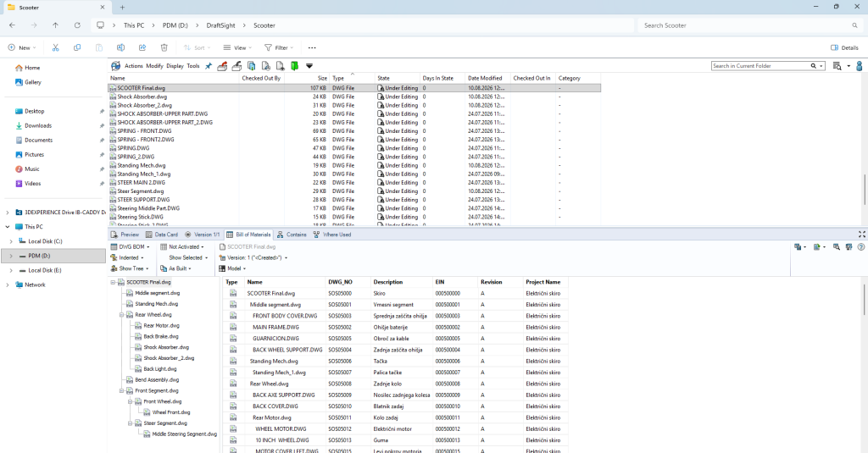868x453 pixels.
Task: Collapse the Steer Segment.dwg tree node
Action: (131, 423)
